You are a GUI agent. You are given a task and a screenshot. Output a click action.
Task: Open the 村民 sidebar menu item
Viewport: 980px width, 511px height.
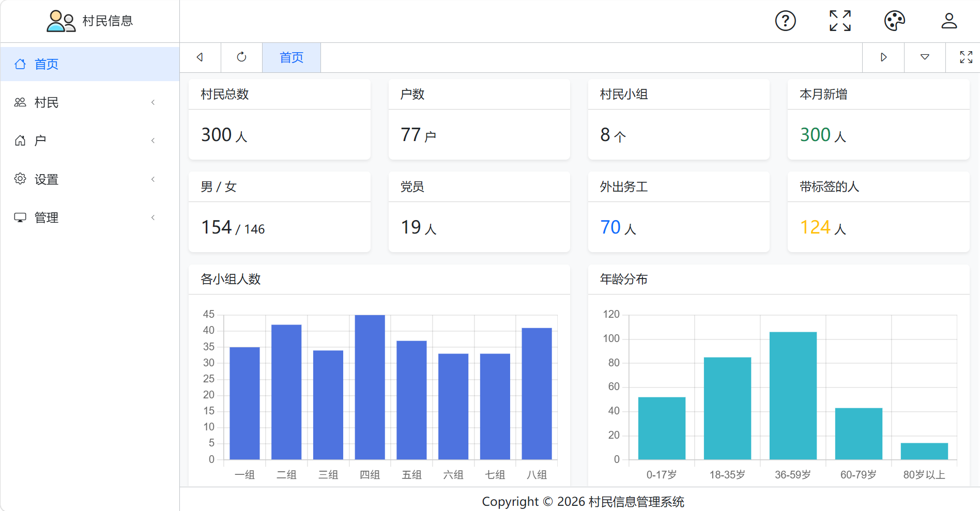coord(90,102)
